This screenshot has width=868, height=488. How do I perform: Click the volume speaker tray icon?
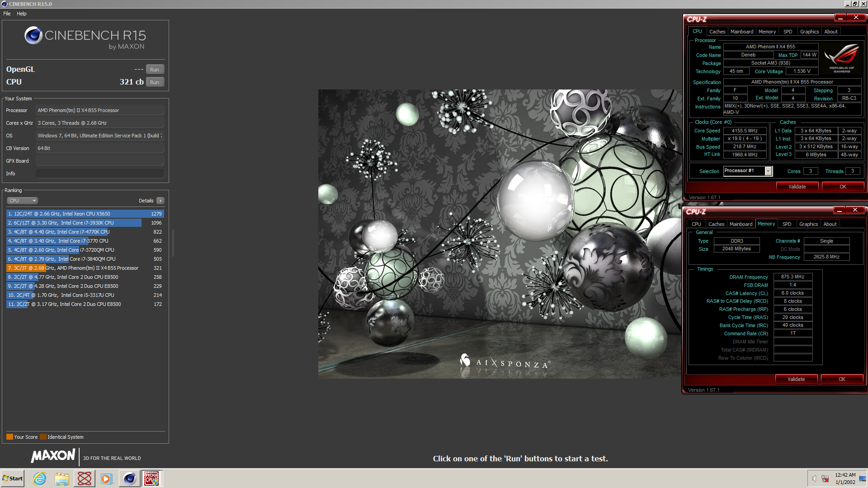[814, 479]
